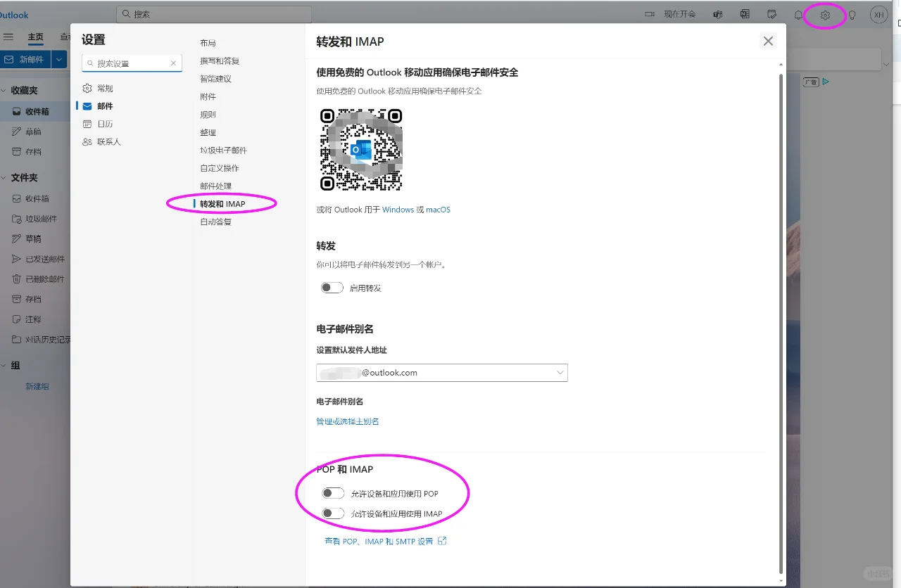The height and width of the screenshot is (588, 901).
Task: Turn on 允许设备和应用使用 POP
Action: pos(333,492)
